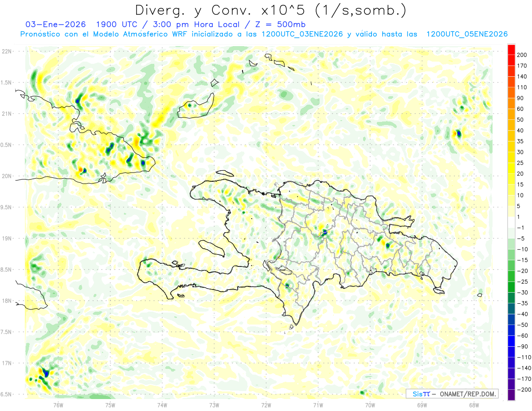Click the positive "90" colorbar label
Viewport: 532px width, 411px height.
coord(520,98)
